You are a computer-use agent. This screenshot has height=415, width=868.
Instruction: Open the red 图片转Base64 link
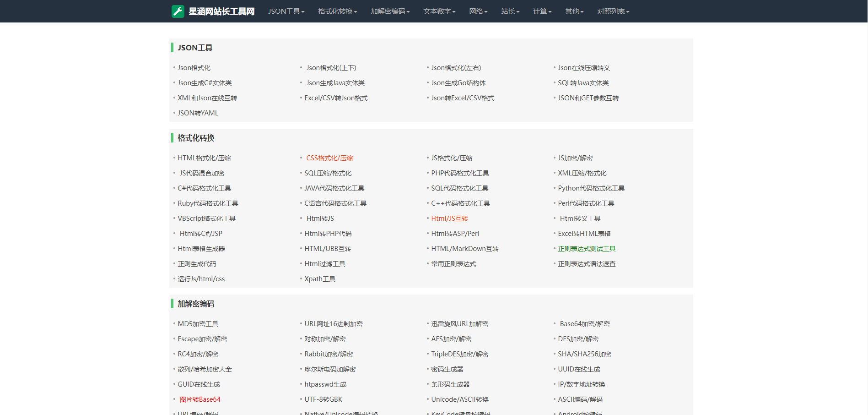pos(200,399)
